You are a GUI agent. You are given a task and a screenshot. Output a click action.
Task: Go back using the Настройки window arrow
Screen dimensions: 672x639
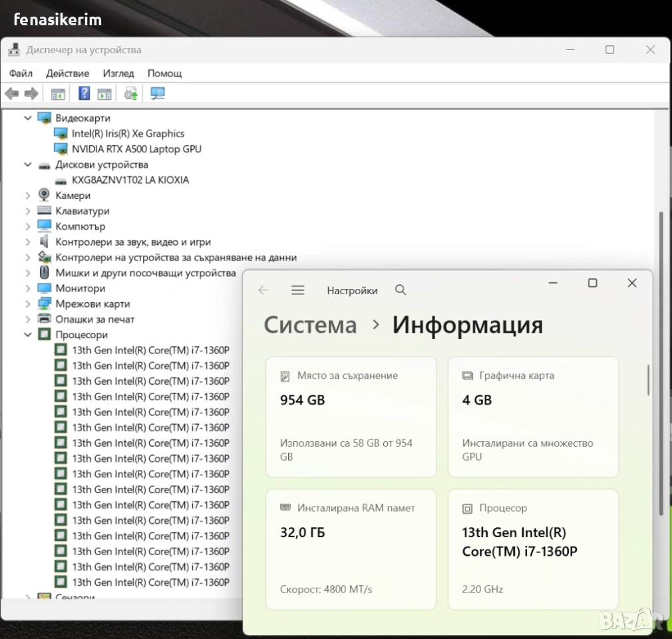(263, 290)
